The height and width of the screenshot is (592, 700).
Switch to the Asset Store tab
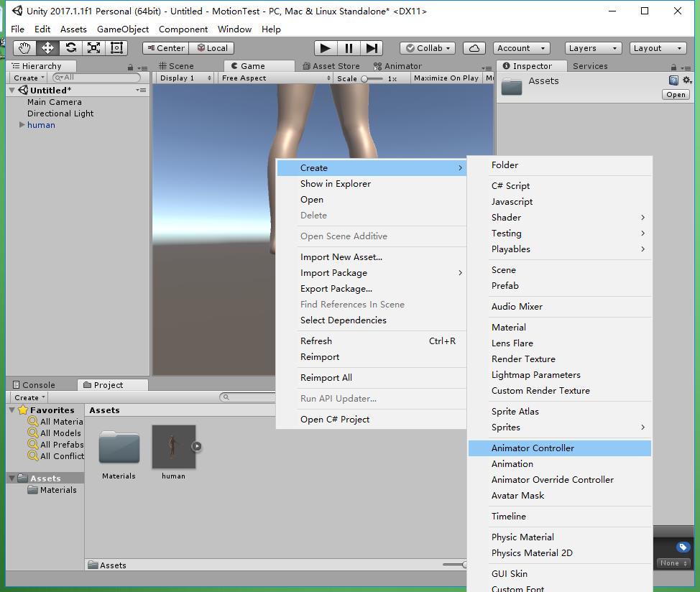(331, 66)
